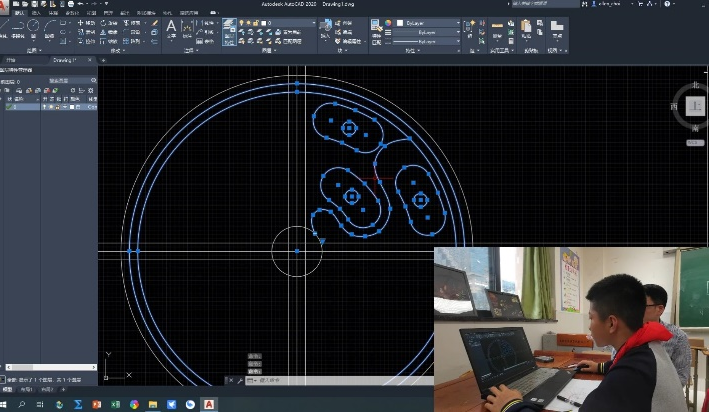Click the object color wheel icon in Properties panel

pos(388,23)
